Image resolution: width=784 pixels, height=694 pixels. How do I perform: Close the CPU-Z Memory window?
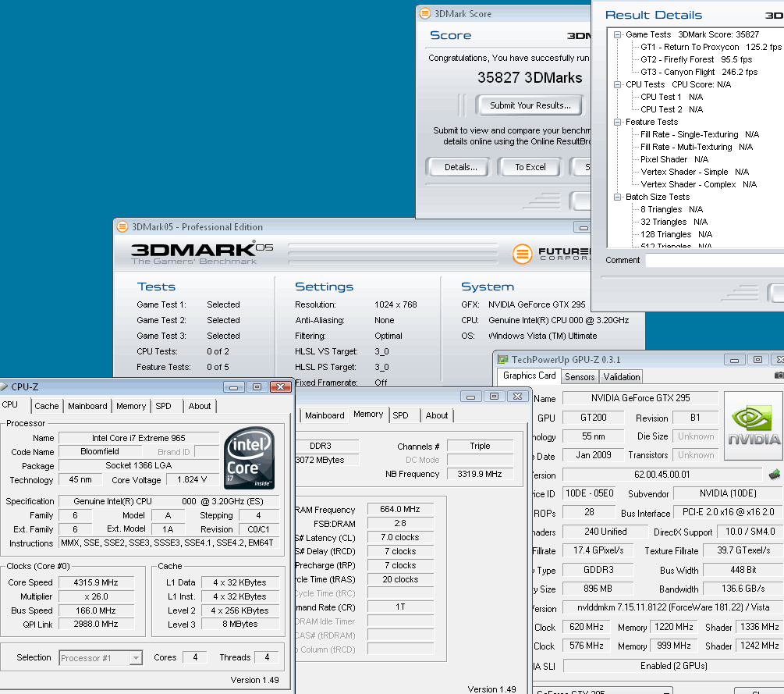coord(517,397)
